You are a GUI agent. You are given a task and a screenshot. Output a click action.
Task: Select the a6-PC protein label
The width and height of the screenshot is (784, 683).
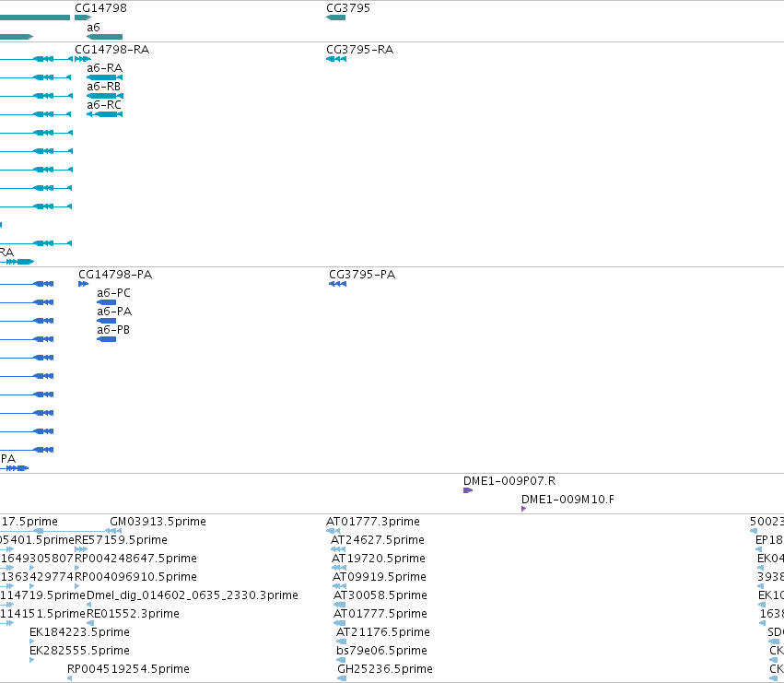(113, 293)
